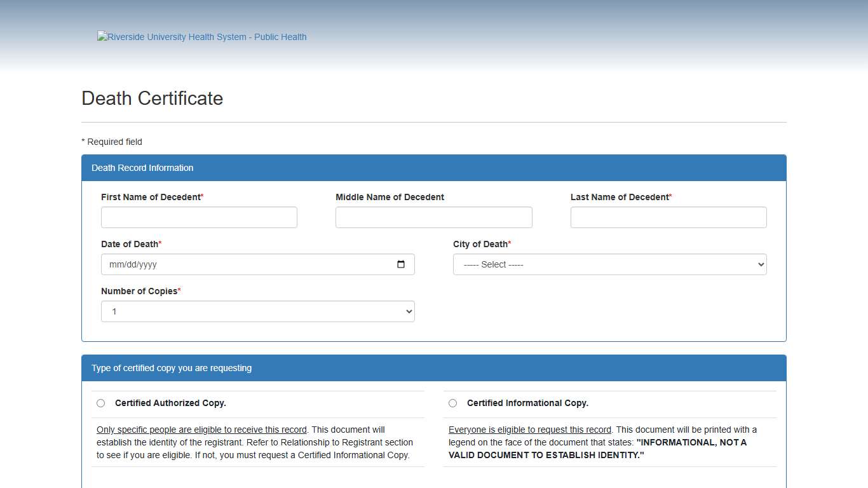
Task: Focus the First Name of Decedent field
Action: coord(199,217)
